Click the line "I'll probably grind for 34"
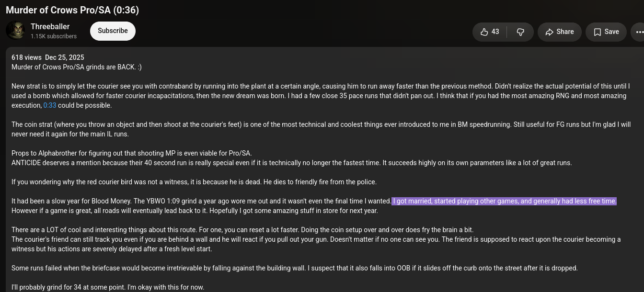 (108, 287)
